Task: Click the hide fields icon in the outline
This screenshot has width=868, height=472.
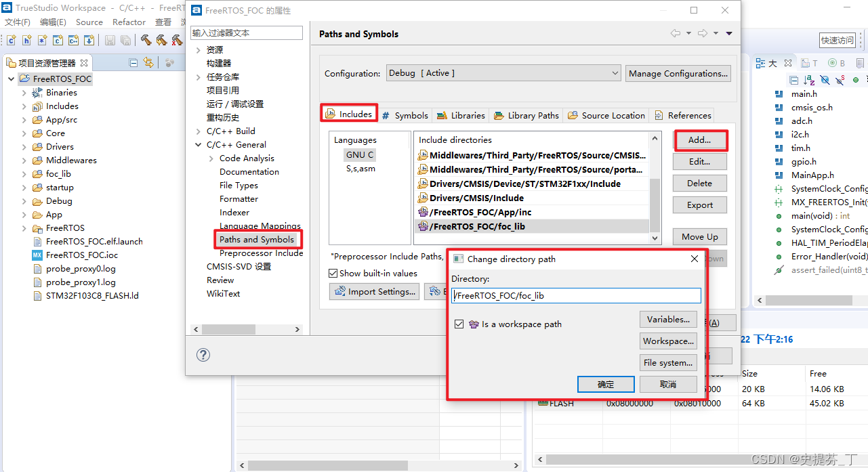Action: pyautogui.click(x=825, y=80)
